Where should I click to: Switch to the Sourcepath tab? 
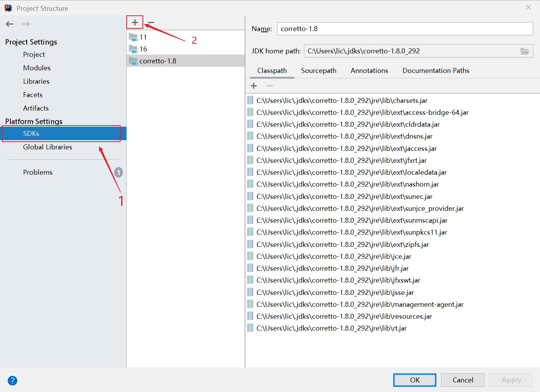point(319,71)
